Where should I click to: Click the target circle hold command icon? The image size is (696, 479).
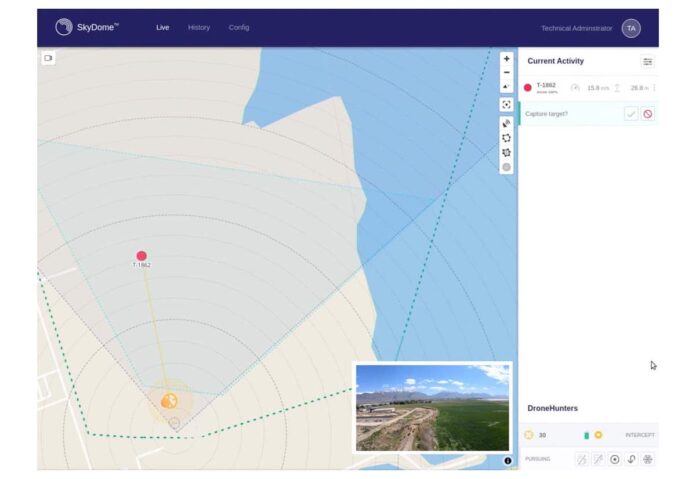(x=614, y=459)
